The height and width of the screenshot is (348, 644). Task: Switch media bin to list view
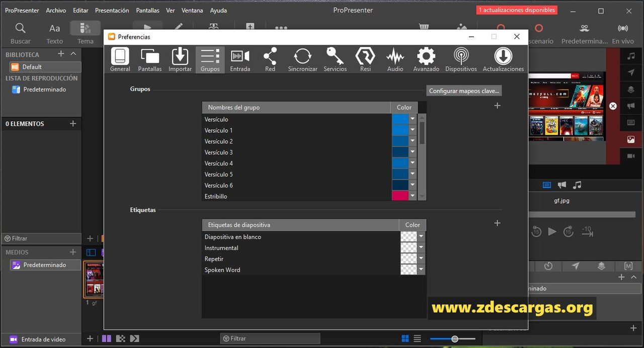tap(417, 339)
